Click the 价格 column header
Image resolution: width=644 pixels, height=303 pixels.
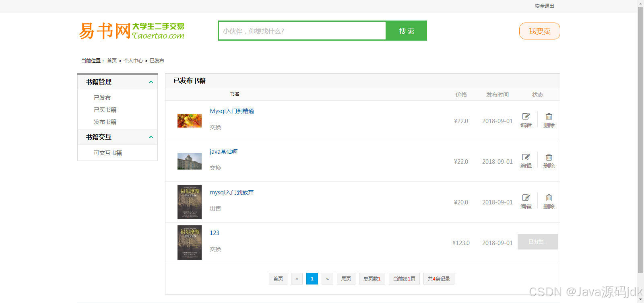[461, 95]
